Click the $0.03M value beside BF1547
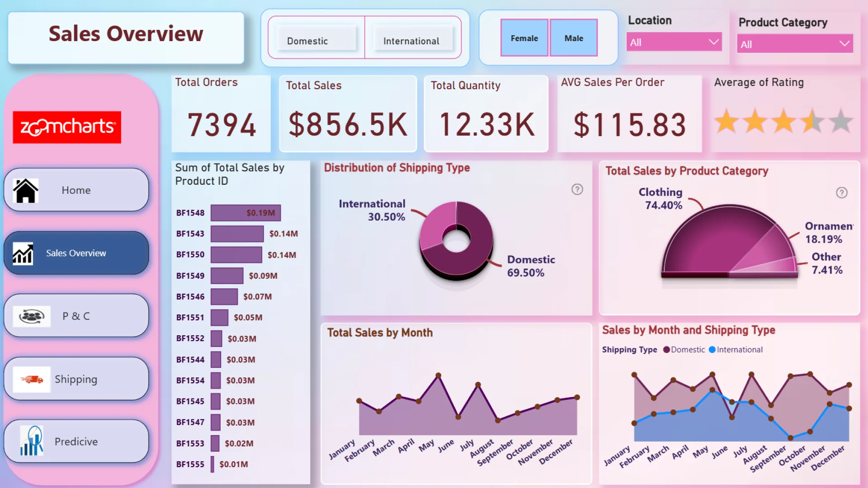This screenshot has width=868, height=488. (241, 422)
